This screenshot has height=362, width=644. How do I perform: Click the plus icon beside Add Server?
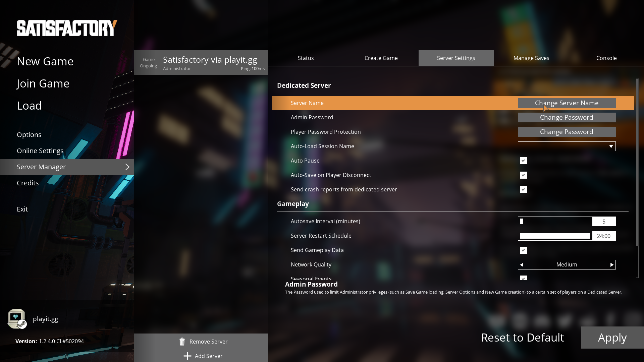tap(187, 356)
